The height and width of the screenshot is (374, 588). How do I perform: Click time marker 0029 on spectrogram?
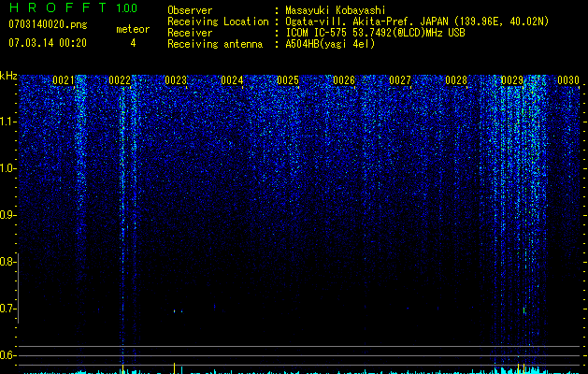(x=512, y=80)
